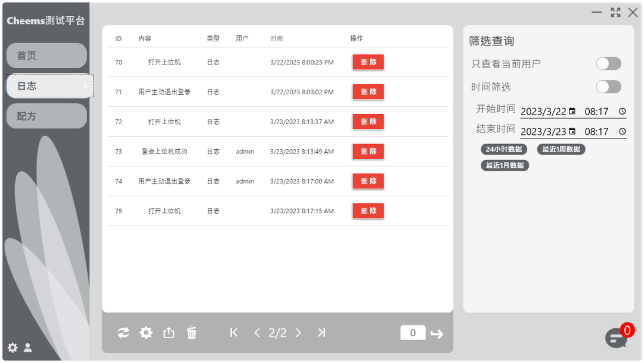Open table settings gear in bottom toolbar
644x363 pixels.
click(x=146, y=333)
